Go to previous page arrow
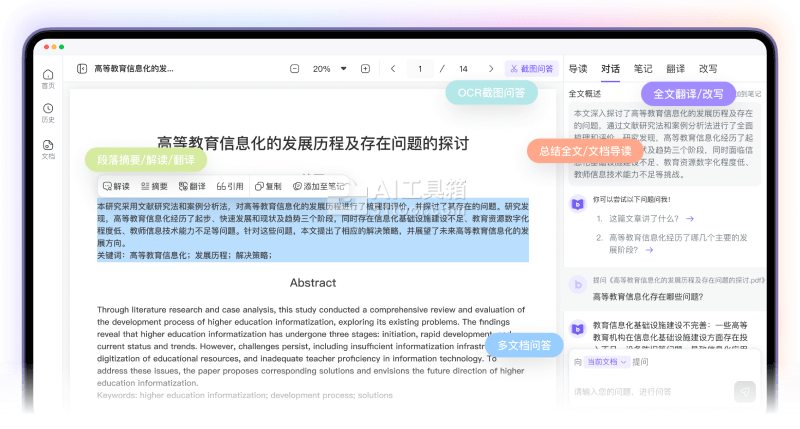The width and height of the screenshot is (800, 429). 393,69
